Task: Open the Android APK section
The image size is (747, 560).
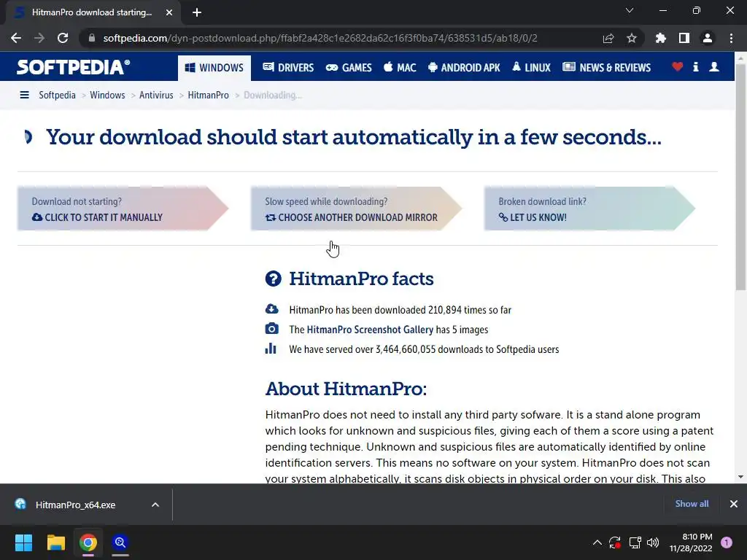Action: (464, 68)
